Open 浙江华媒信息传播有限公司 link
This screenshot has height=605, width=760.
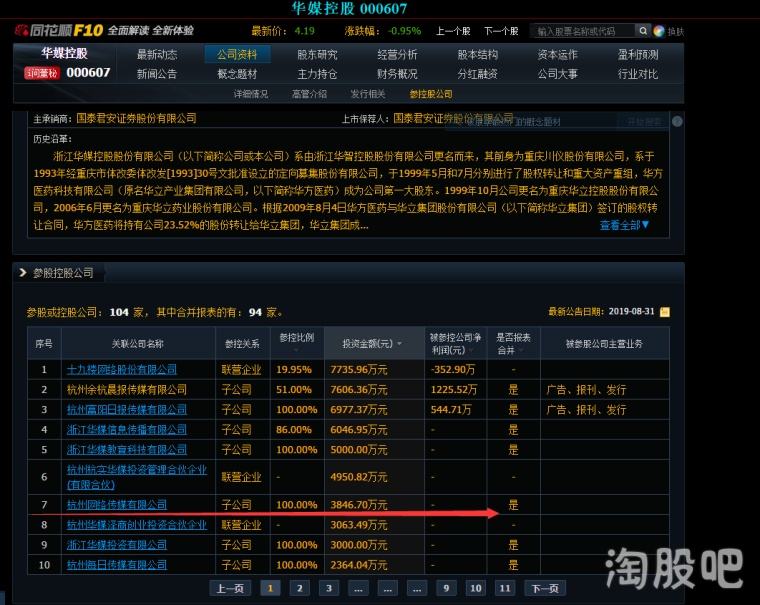click(127, 430)
